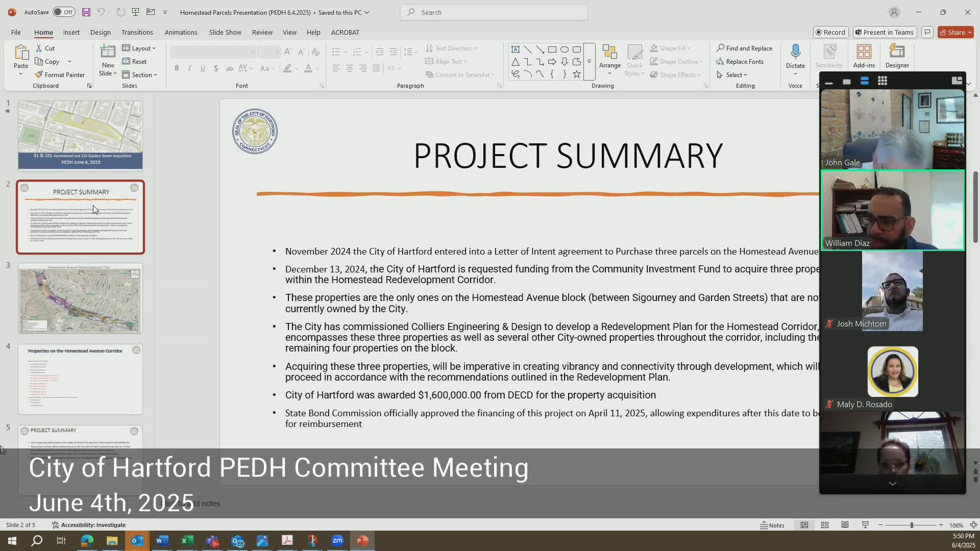Screen dimensions: 980x551
Task: Open Shape Fill dropdown
Action: (670, 48)
